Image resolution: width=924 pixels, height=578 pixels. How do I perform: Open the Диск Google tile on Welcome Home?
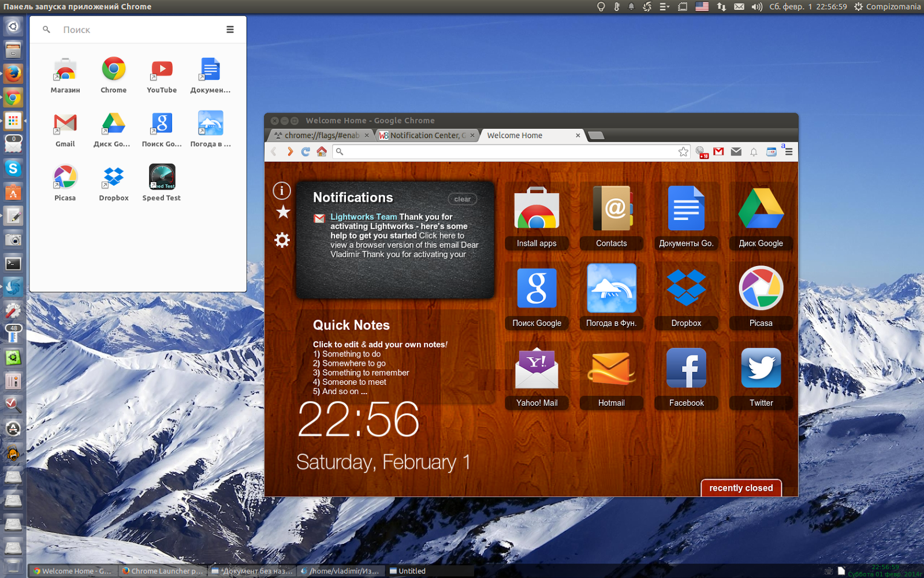click(761, 217)
